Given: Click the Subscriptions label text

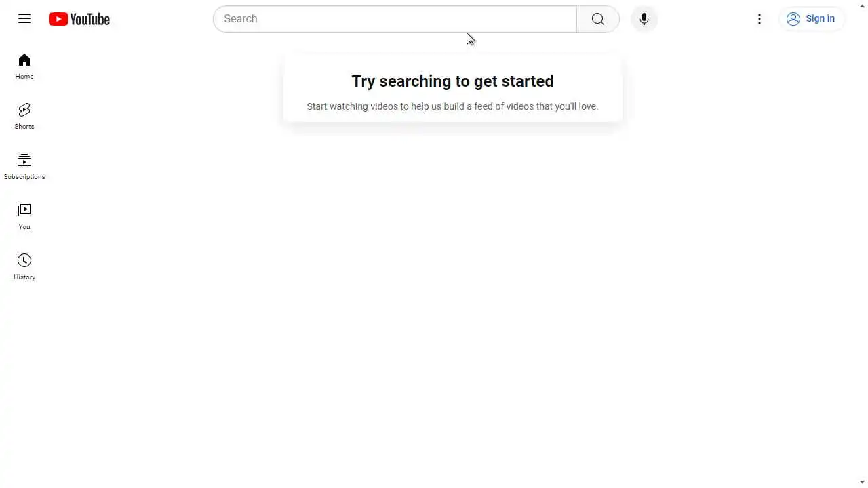Looking at the screenshot, I should [24, 177].
